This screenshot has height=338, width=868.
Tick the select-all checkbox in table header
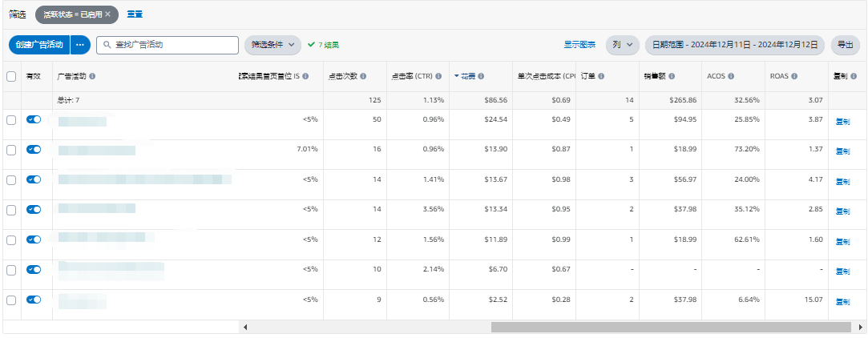point(11,77)
